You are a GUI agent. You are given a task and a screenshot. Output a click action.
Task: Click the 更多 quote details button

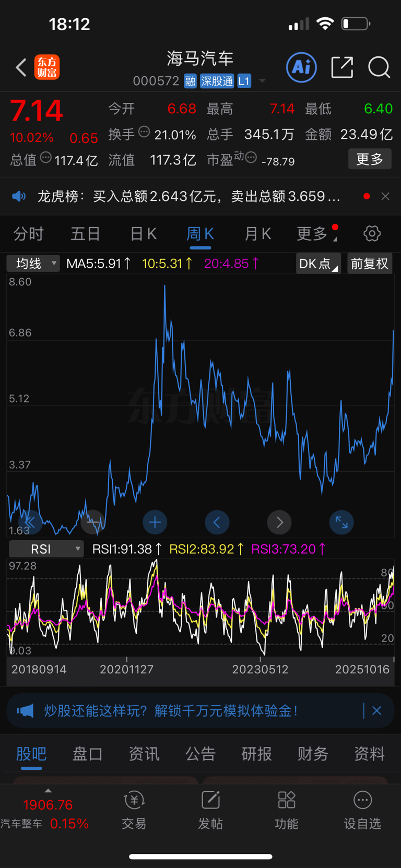tap(370, 159)
